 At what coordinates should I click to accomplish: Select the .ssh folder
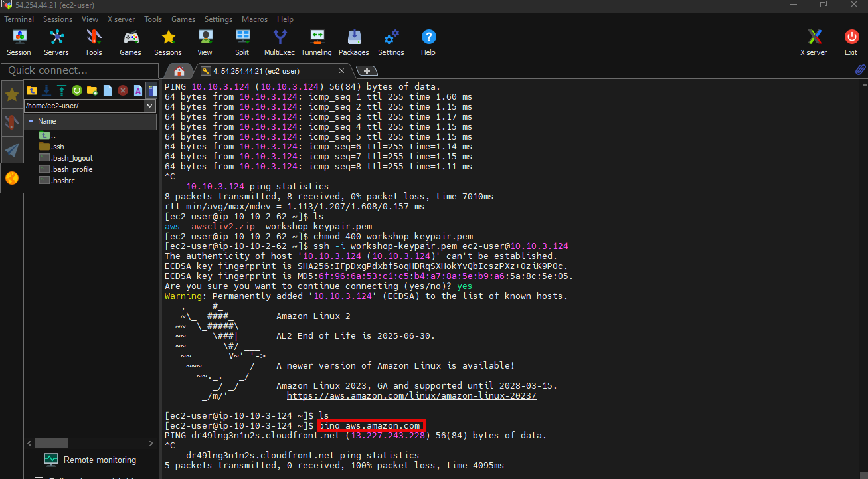click(52, 147)
